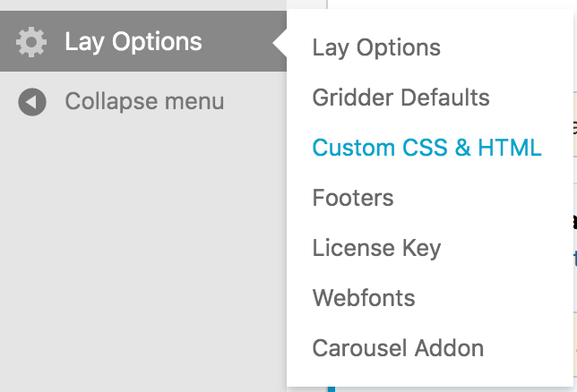
Task: Click the Collapse menu arrow icon
Action: click(x=31, y=102)
